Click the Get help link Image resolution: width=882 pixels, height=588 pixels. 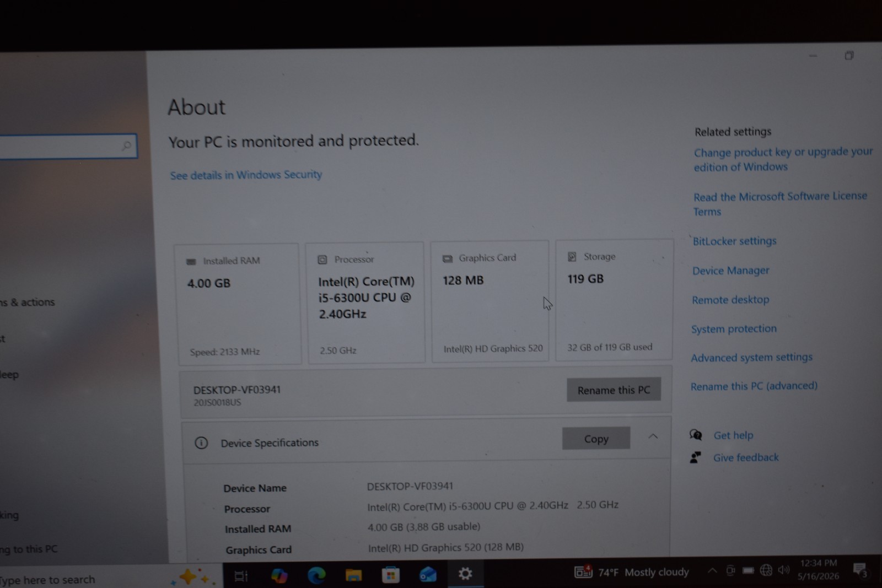coord(733,435)
